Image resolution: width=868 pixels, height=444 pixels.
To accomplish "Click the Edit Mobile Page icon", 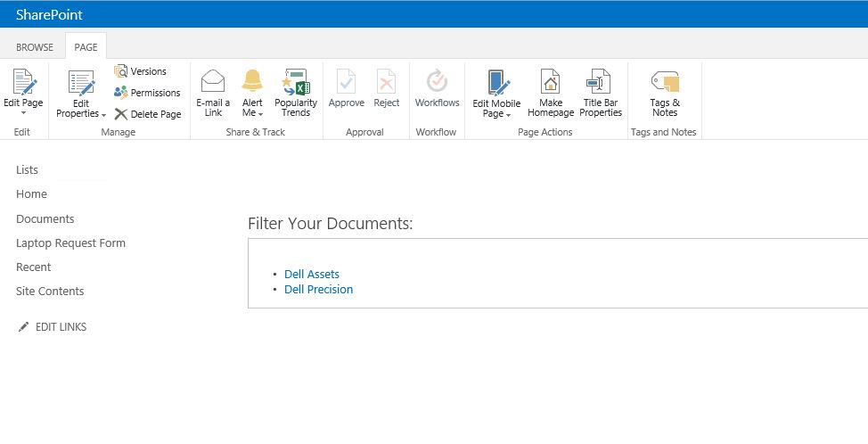I will (x=498, y=83).
